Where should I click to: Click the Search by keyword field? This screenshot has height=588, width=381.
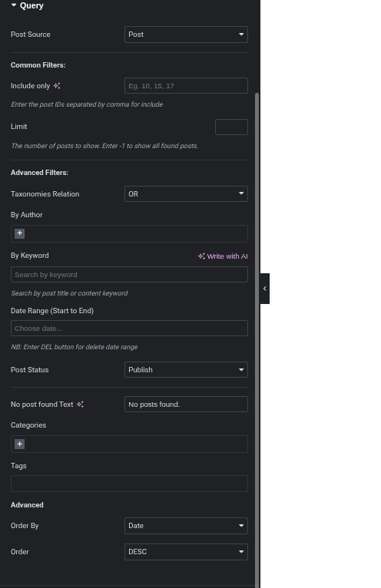[129, 275]
